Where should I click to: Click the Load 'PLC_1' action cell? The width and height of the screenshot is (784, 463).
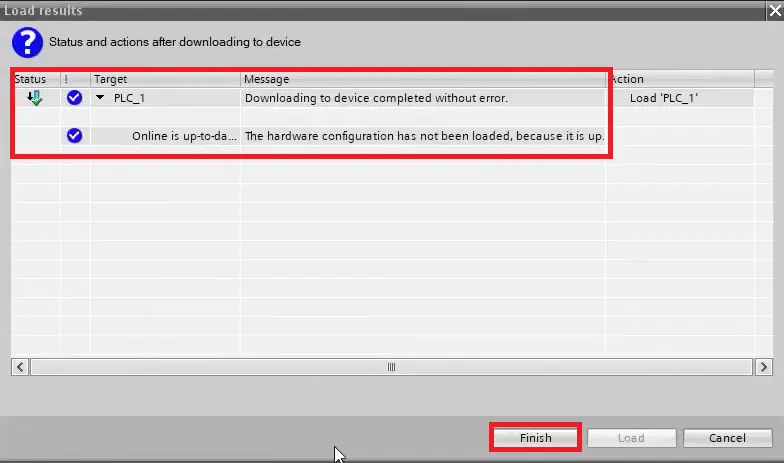[x=664, y=98]
